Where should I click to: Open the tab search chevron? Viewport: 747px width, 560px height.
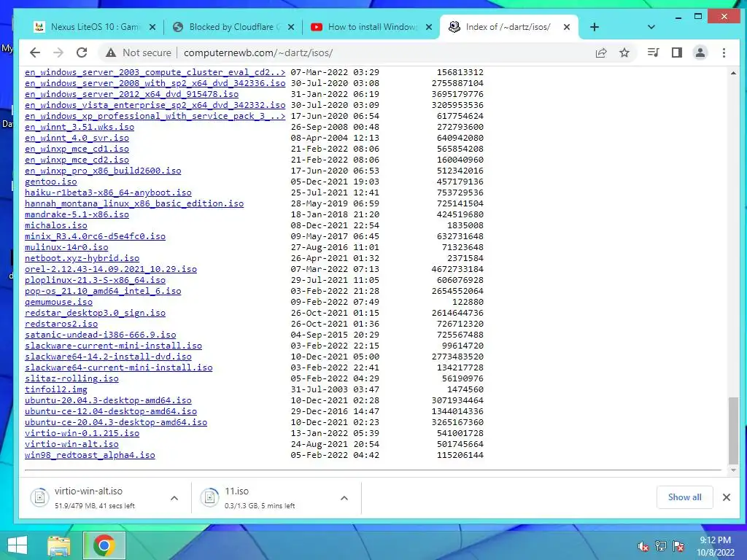651,27
